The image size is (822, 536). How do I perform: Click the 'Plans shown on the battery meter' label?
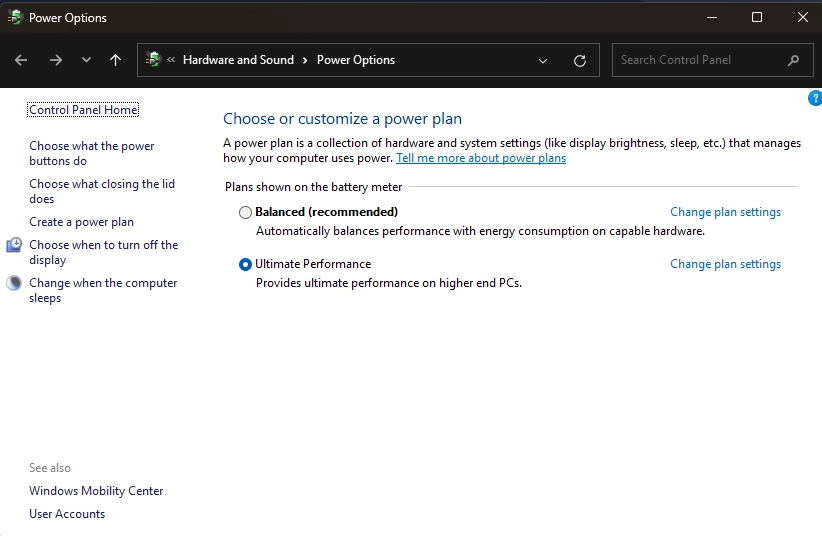pyautogui.click(x=313, y=187)
